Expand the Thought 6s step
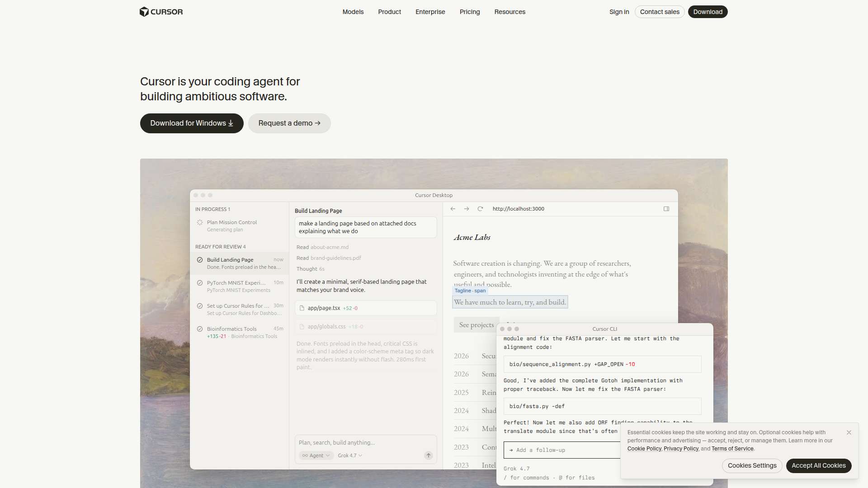Image resolution: width=868 pixels, height=488 pixels. click(x=311, y=269)
